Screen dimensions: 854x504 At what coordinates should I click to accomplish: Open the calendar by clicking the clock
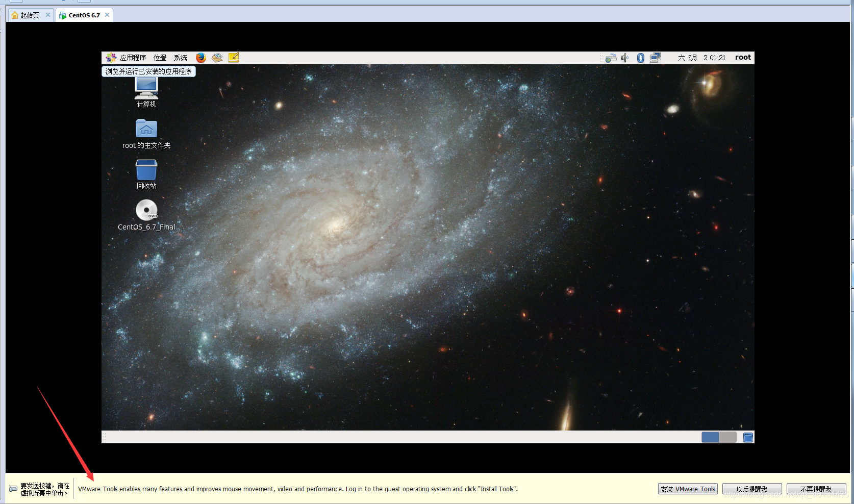point(703,57)
